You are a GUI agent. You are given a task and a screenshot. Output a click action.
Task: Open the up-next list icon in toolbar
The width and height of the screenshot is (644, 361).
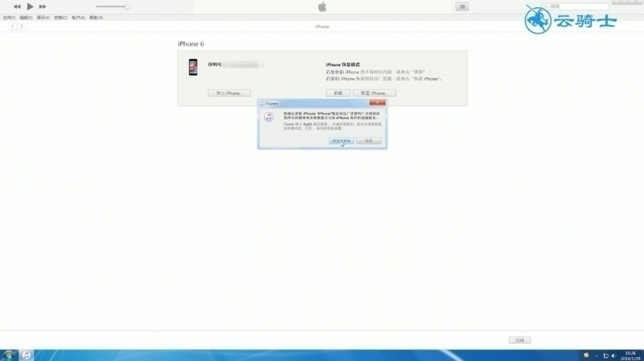click(x=462, y=6)
